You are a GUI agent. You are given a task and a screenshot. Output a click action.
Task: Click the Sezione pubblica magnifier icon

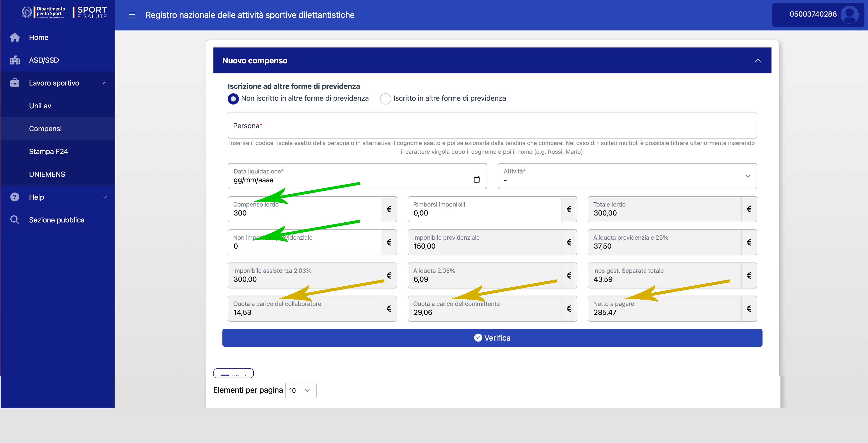pos(15,220)
